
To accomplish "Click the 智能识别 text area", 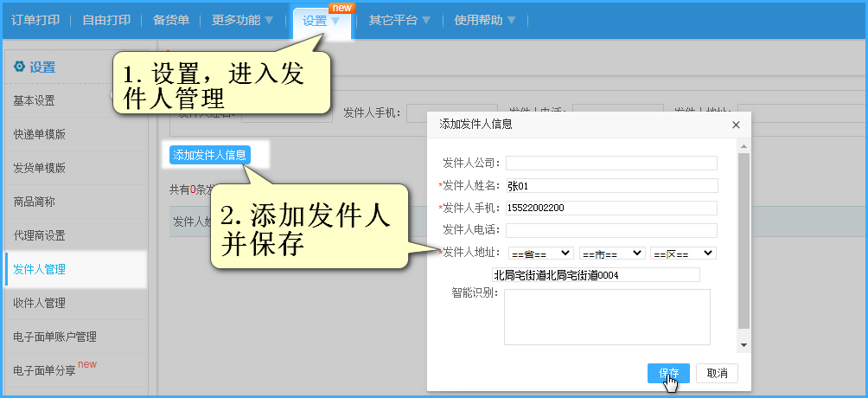I will click(x=607, y=317).
